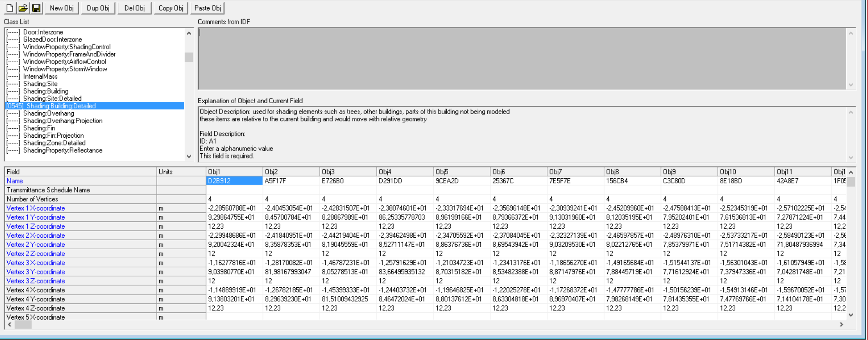Click the grid horizontal scroll right arrow
The height and width of the screenshot is (340, 868).
click(841, 325)
